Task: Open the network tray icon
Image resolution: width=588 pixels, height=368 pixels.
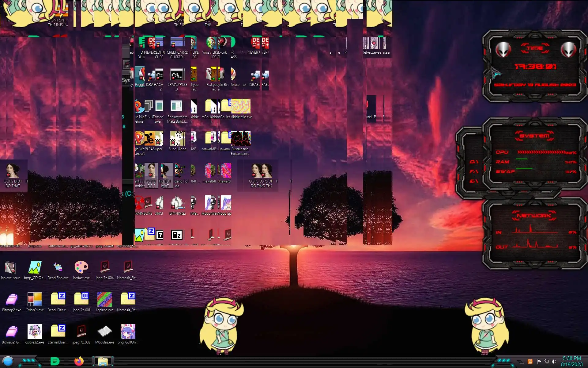Action: coord(547,362)
